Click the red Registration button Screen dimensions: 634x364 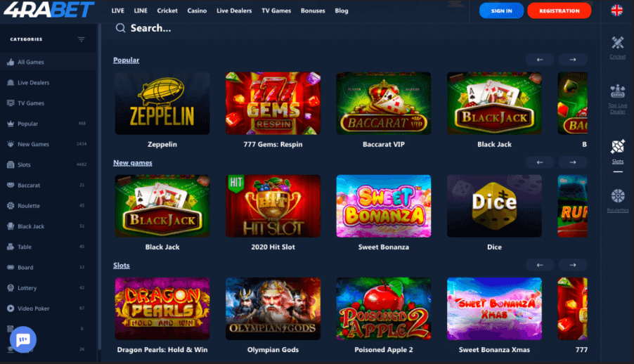[x=559, y=11]
